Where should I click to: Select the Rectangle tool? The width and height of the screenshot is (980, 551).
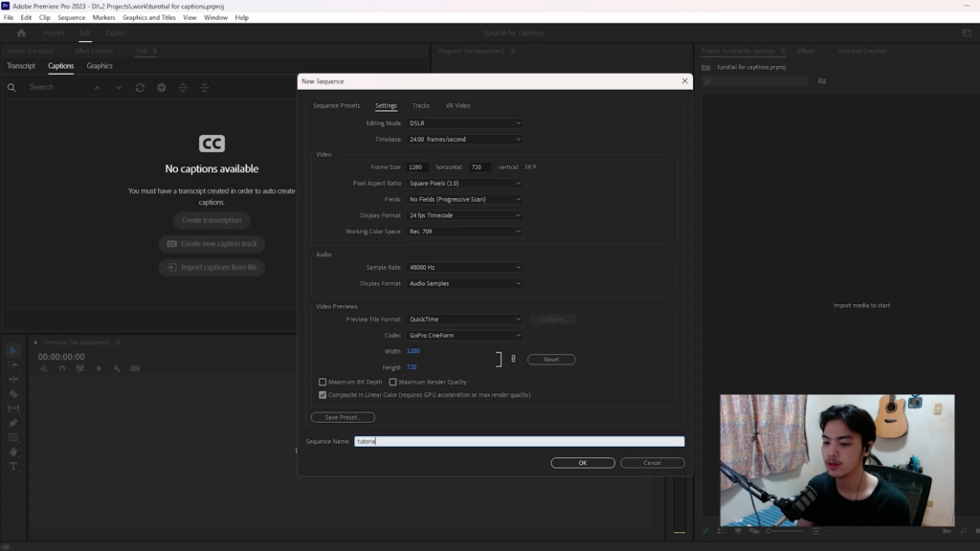pyautogui.click(x=13, y=437)
